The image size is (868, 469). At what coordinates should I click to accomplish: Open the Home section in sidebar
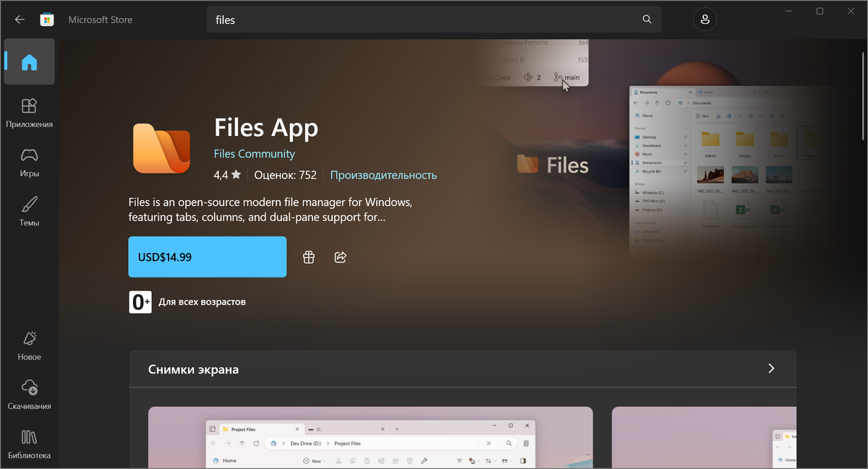tap(30, 62)
